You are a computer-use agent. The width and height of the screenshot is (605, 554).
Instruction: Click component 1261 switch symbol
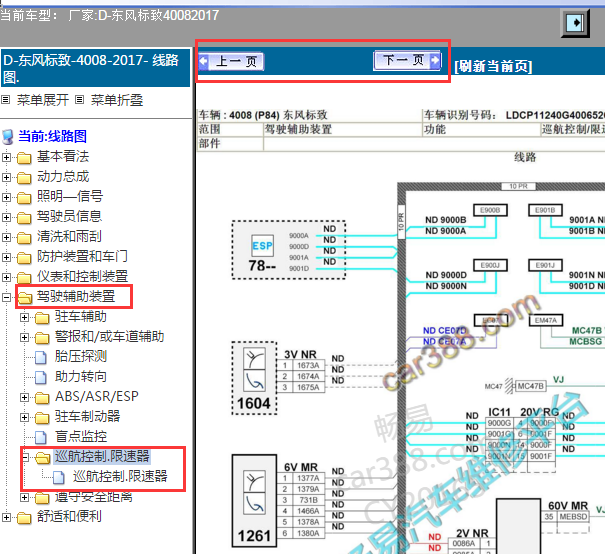pyautogui.click(x=254, y=492)
